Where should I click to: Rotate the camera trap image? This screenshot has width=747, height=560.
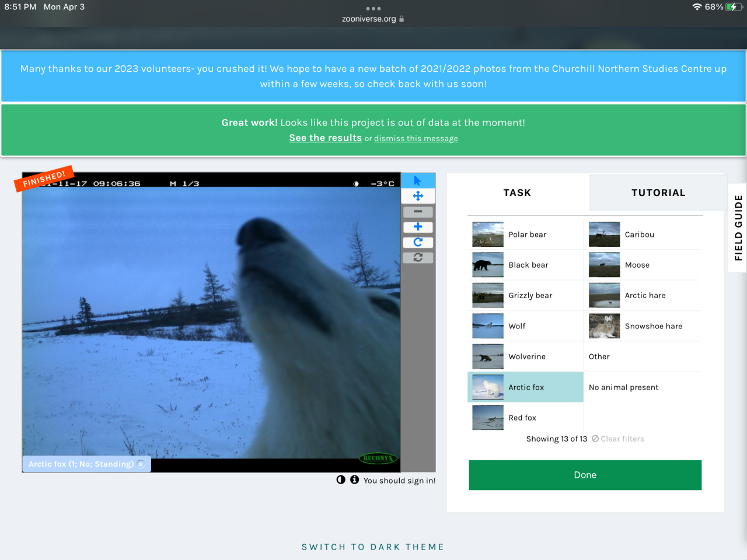point(418,242)
